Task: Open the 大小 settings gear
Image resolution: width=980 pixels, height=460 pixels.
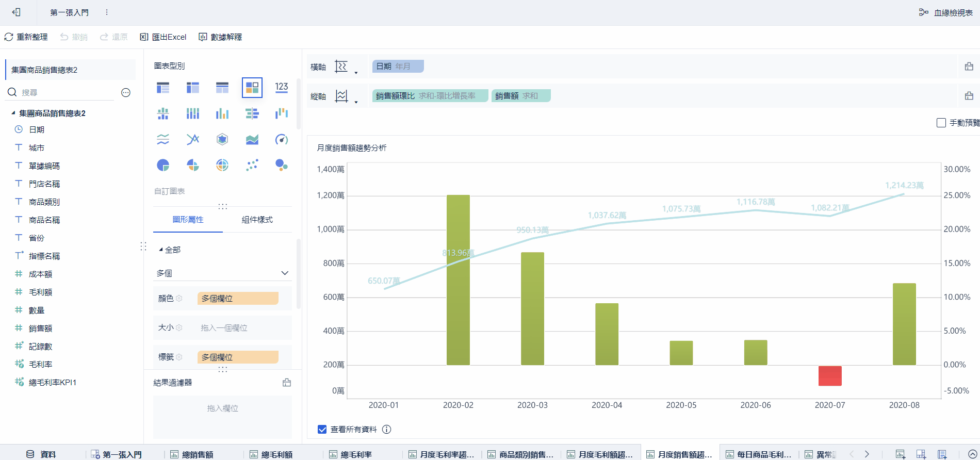Action: (179, 327)
